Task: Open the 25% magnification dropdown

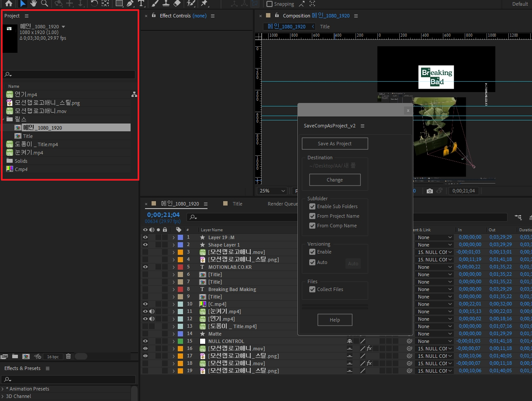Action: tap(272, 191)
